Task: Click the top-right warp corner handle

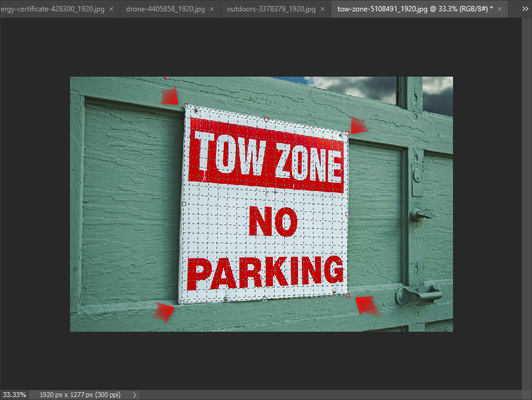Action: [x=347, y=134]
